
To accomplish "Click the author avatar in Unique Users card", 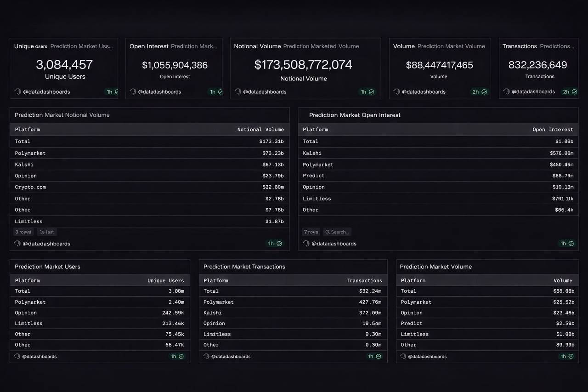I will coord(18,91).
